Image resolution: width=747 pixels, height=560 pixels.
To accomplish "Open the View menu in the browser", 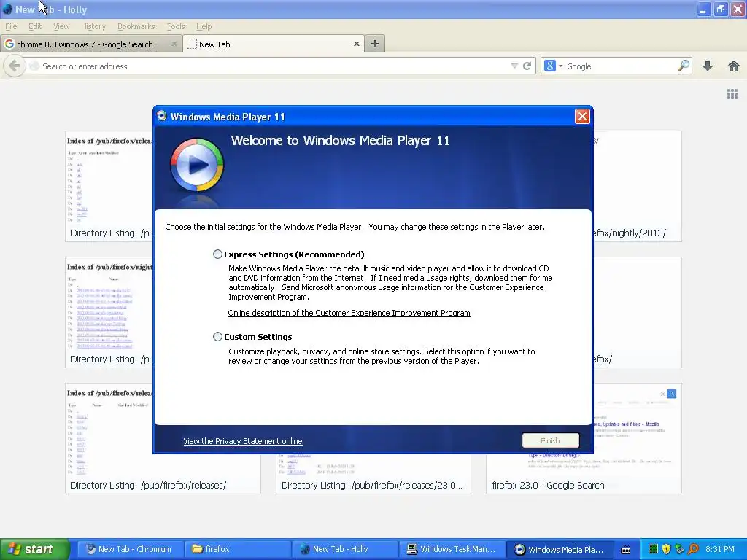I will click(x=61, y=26).
